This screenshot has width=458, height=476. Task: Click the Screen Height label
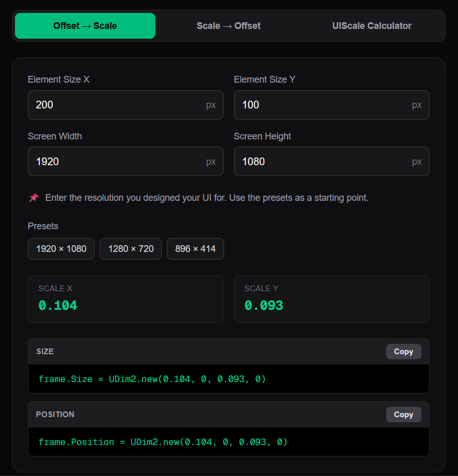(x=262, y=136)
